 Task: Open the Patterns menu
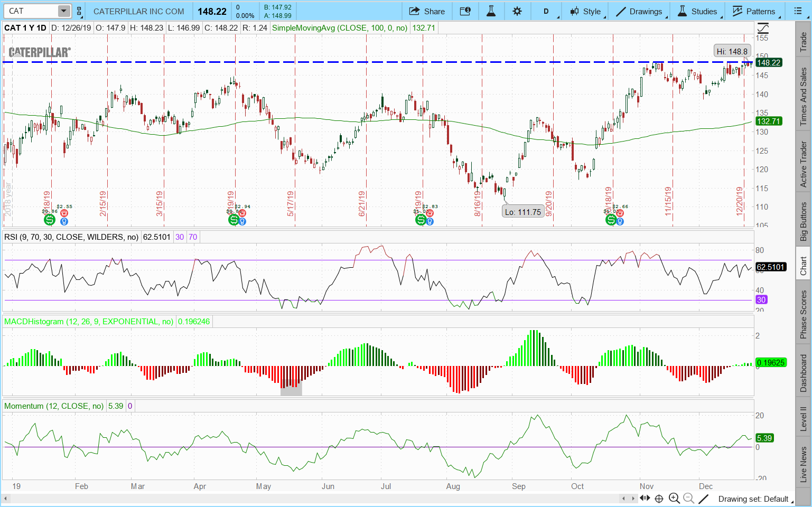(754, 11)
